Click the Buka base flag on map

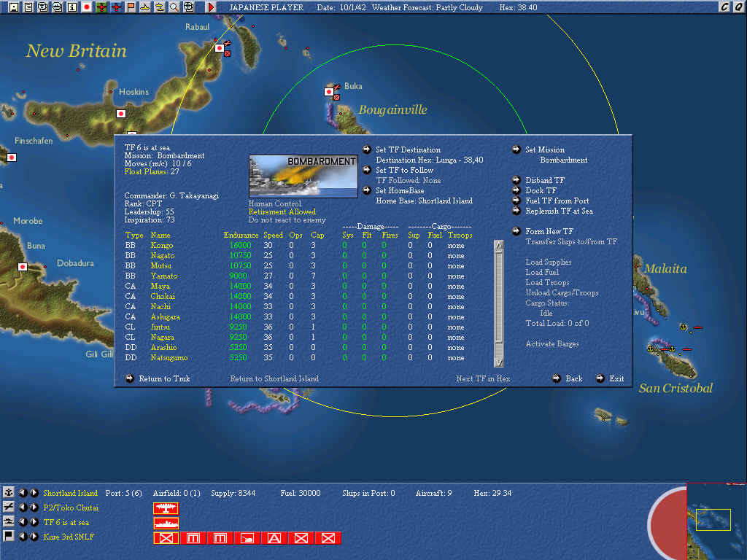[x=329, y=92]
